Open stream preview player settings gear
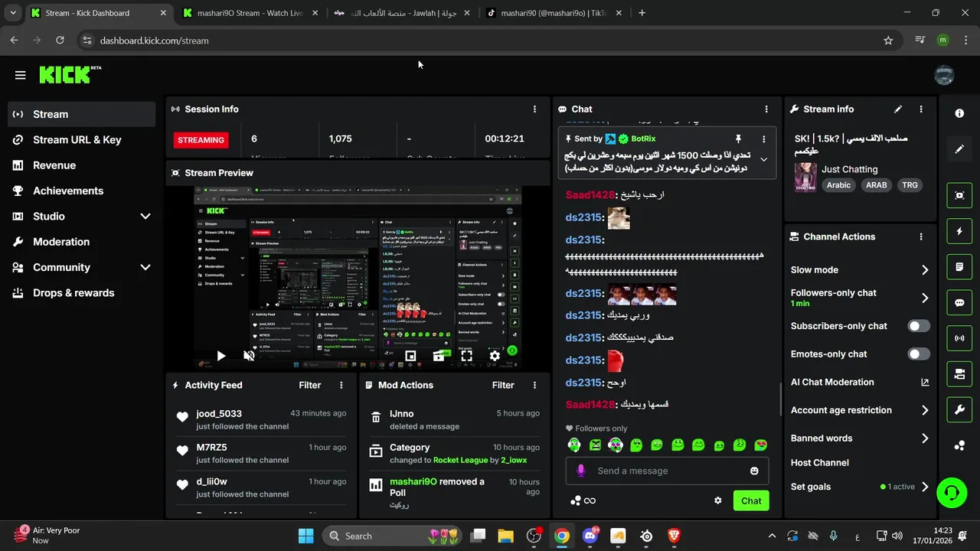 [x=495, y=356]
